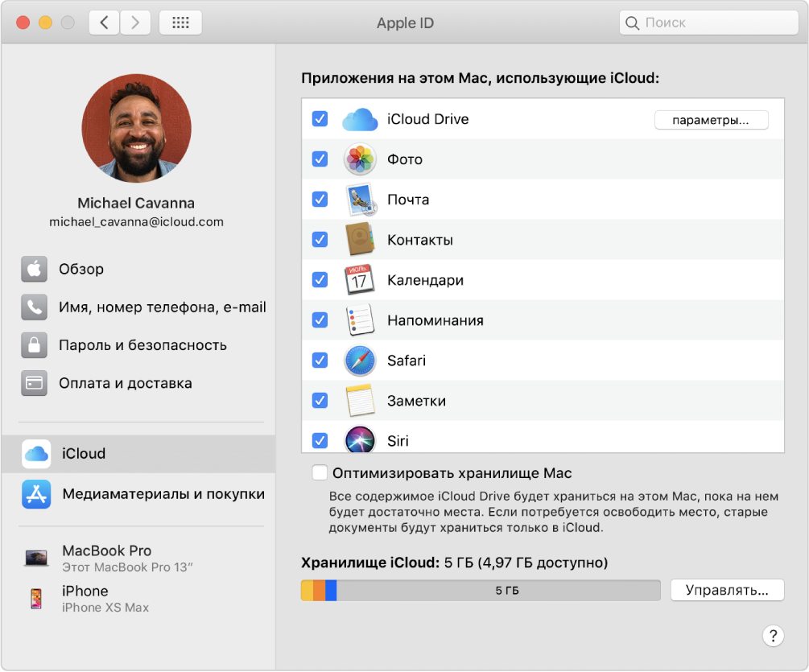Uncheck the Напоминания checkbox
Viewport: 809px width, 672px height.
pos(320,320)
